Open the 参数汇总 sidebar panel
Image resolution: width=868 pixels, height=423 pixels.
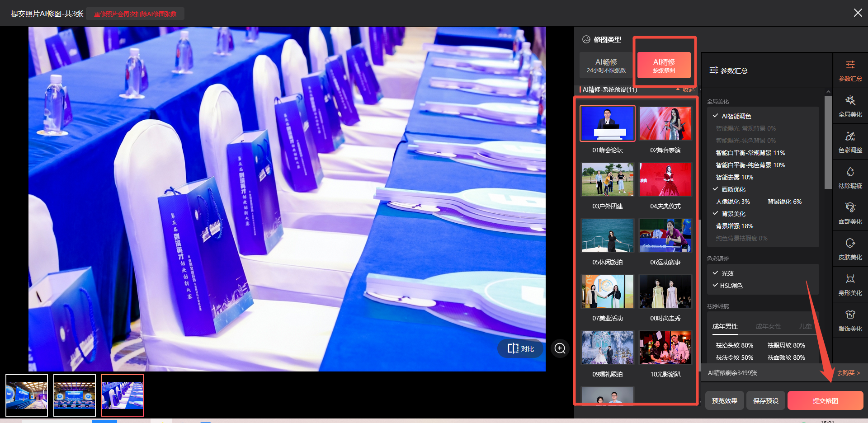click(850, 70)
